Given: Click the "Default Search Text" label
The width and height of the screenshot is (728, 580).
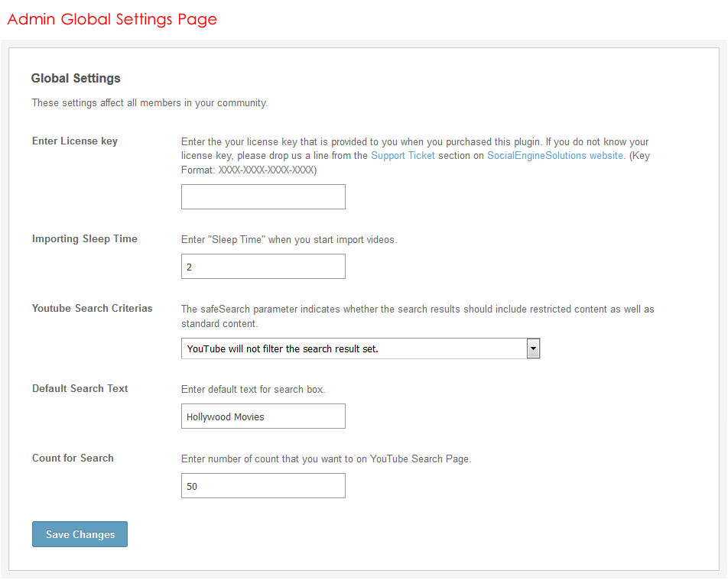Looking at the screenshot, I should [80, 388].
